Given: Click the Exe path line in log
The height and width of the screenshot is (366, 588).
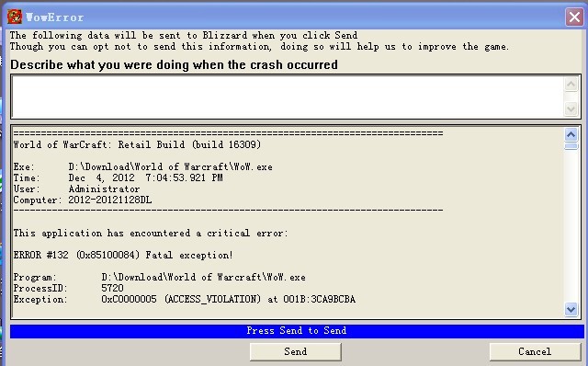Looking at the screenshot, I should 143,167.
